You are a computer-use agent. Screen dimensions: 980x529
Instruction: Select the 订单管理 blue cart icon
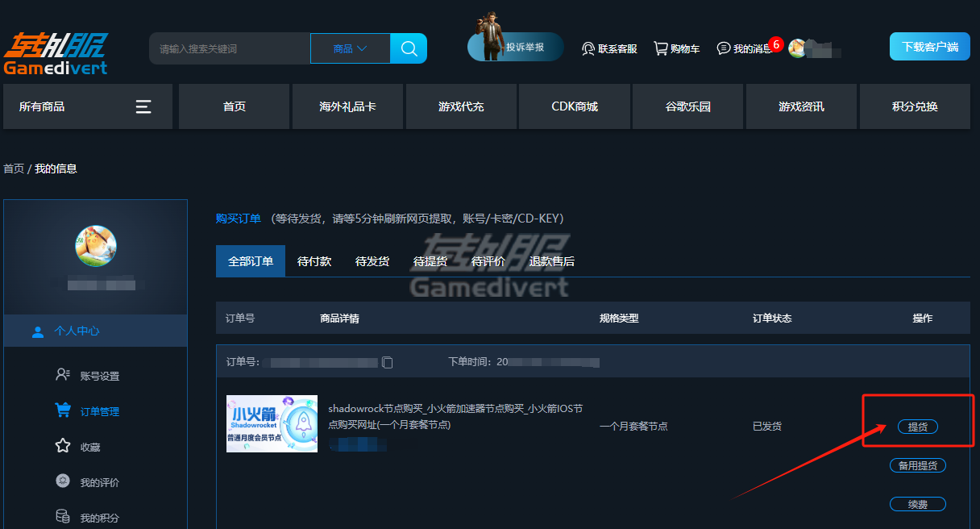(x=64, y=410)
